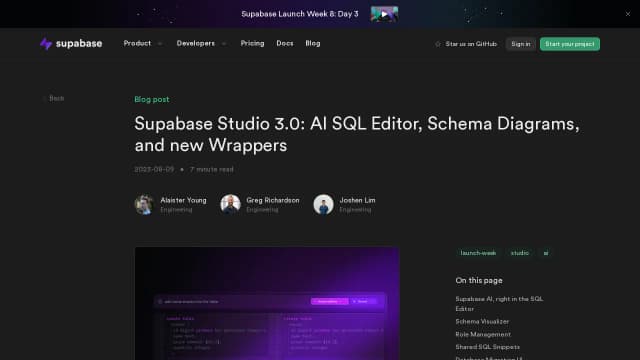Screen dimensions: 640x360
Task: Select the studio tag
Action: coord(520,253)
